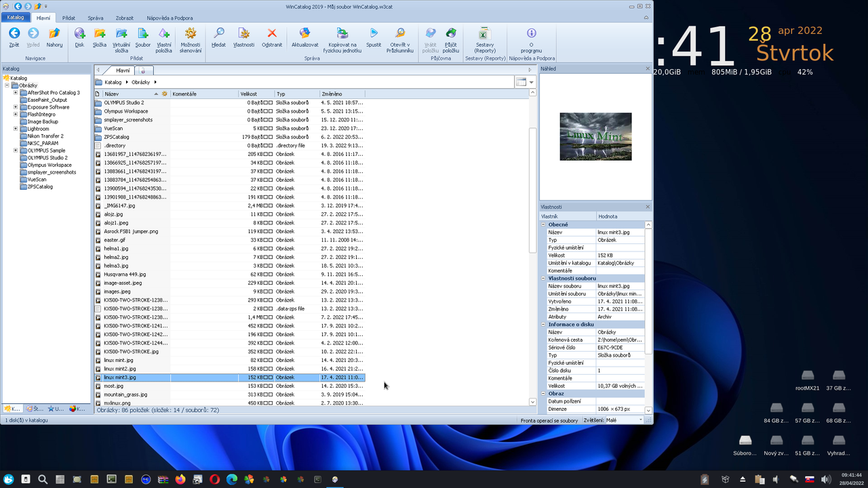Click the Disk add icon
Image resolution: width=868 pixels, height=488 pixels.
tap(79, 33)
